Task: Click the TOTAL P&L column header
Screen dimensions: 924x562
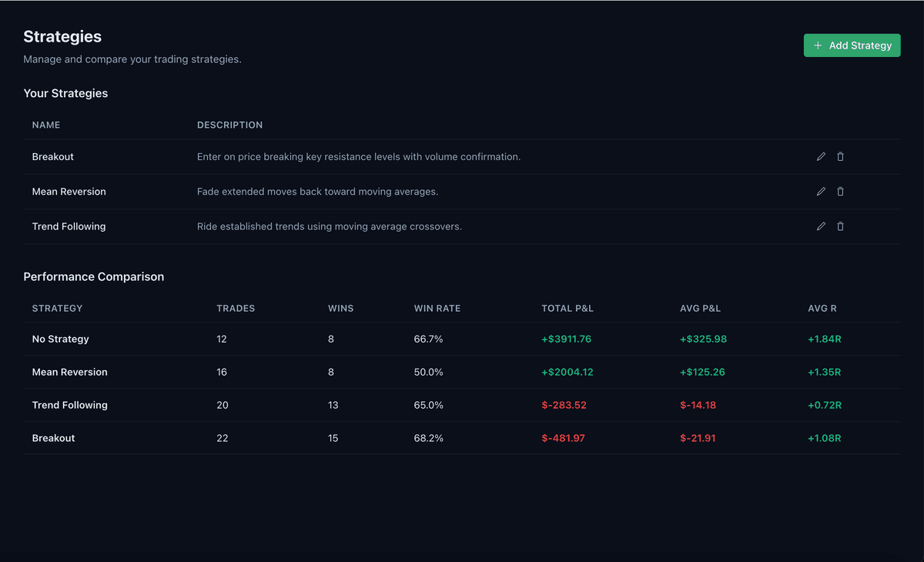Action: coord(567,308)
